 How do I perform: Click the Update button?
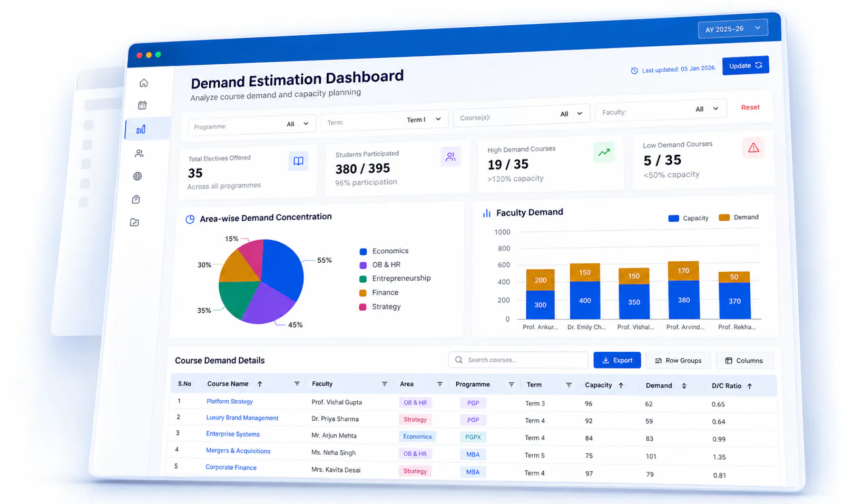tap(746, 65)
